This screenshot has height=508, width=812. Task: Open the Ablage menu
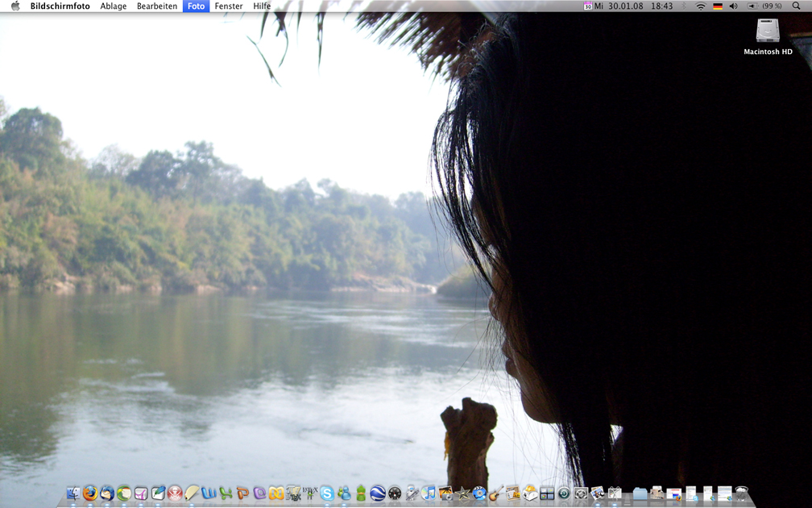113,6
